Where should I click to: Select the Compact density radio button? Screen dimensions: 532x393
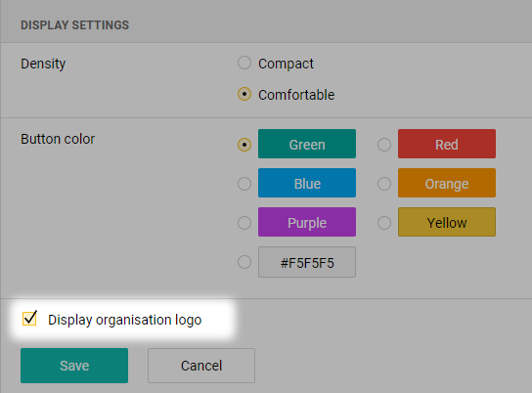[x=244, y=63]
